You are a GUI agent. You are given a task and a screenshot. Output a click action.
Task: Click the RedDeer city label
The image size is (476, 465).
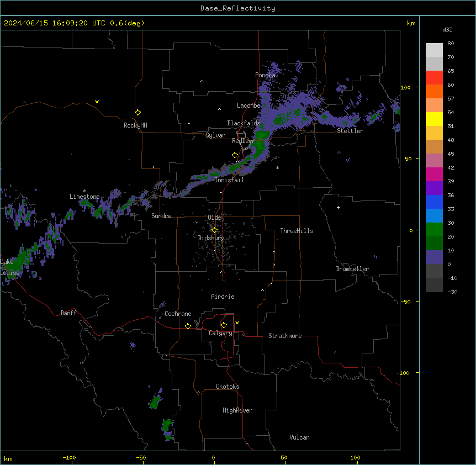click(243, 141)
